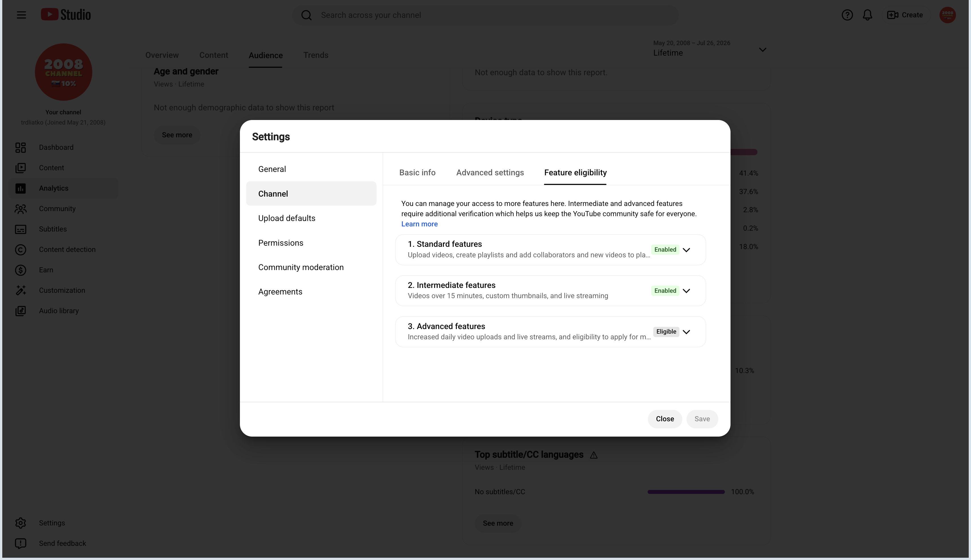Click the Audio library icon
This screenshot has width=971, height=560.
[x=20, y=311]
